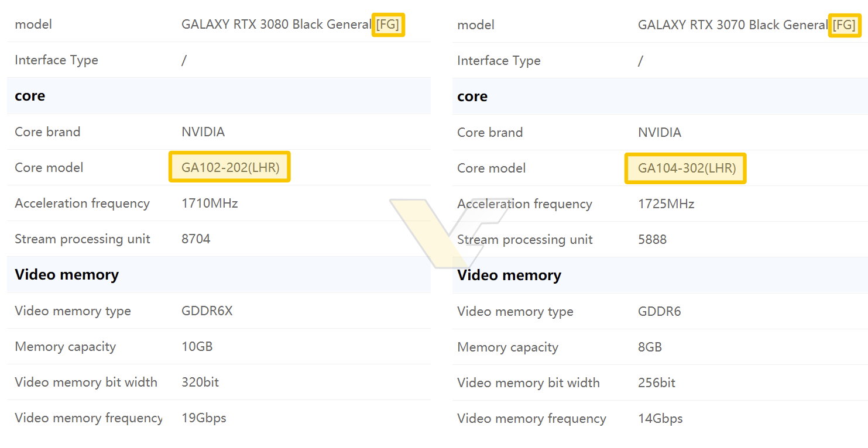Click the 8GB memory capacity value
The image size is (868, 448).
(650, 347)
